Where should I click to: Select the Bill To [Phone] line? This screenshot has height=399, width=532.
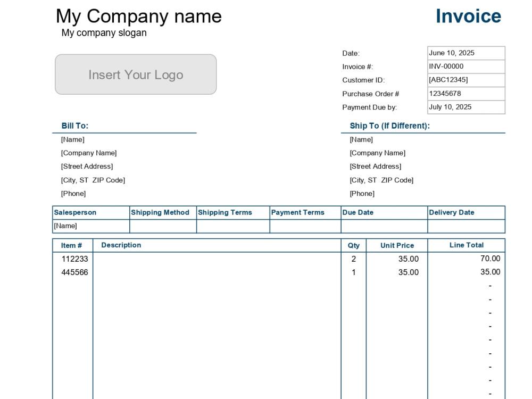pos(73,194)
